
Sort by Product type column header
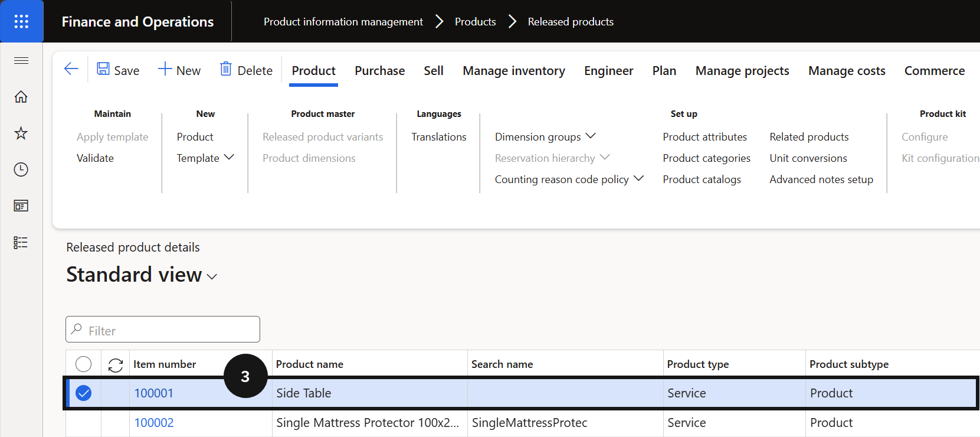[x=698, y=364]
